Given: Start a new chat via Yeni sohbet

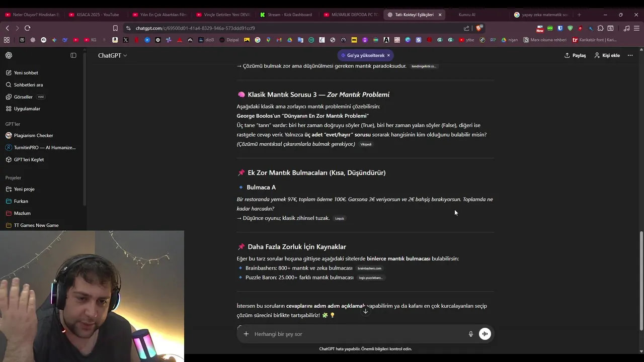Looking at the screenshot, I should (22, 73).
